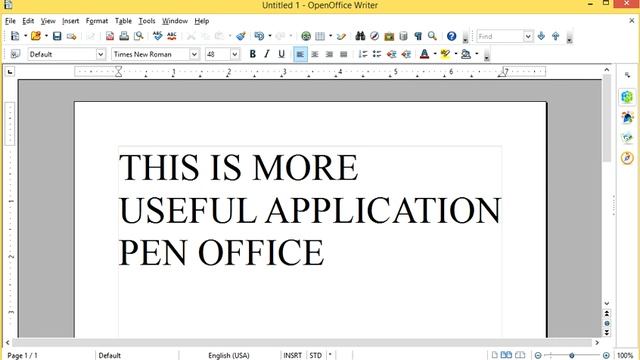Click the Styles and Formatting icon

pyautogui.click(x=15, y=54)
